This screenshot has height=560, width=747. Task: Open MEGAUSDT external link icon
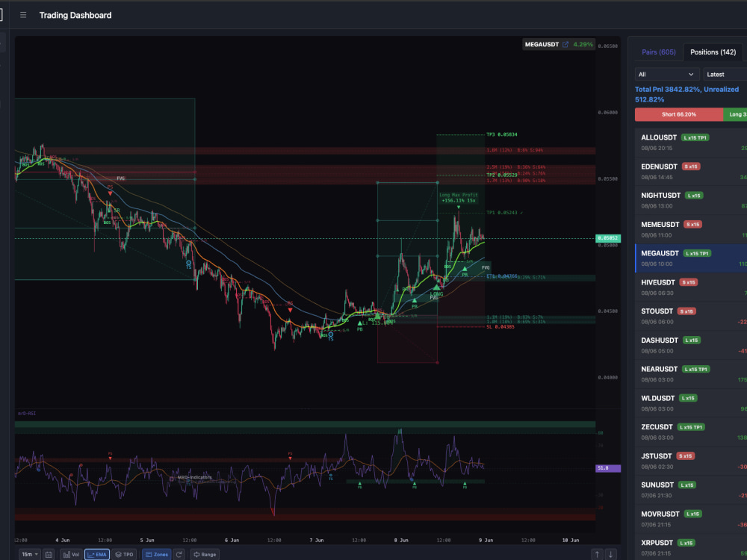coord(565,44)
